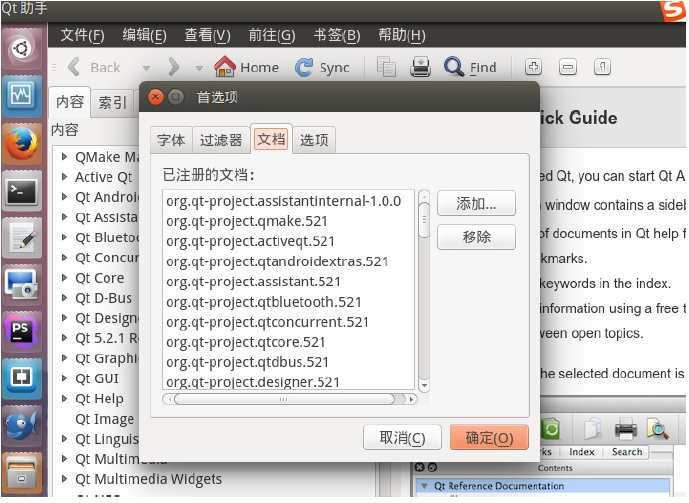Viewport: 689px width, 503px height.
Task: Click the Print icon in main toolbar
Action: tap(420, 67)
